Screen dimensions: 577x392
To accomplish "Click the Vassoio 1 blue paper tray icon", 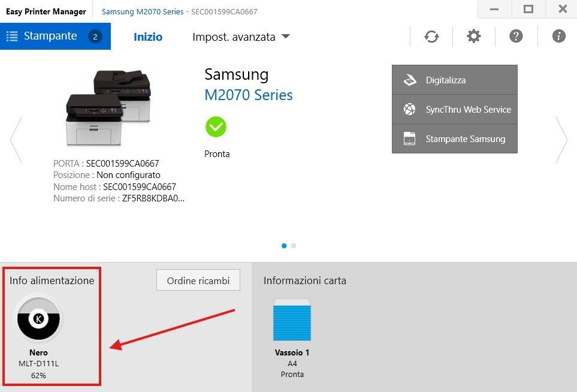I will tap(292, 319).
